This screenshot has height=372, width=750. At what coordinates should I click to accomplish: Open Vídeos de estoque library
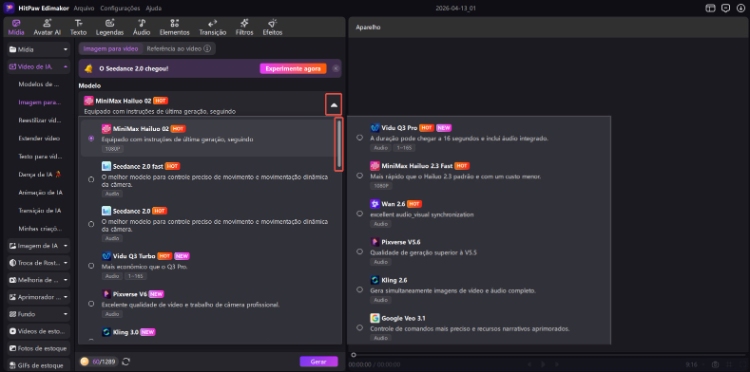tap(38, 331)
